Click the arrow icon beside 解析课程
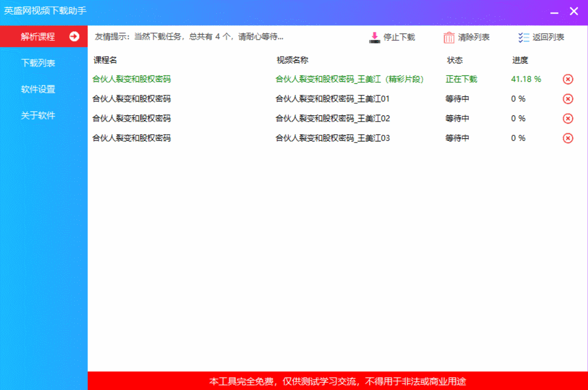This screenshot has height=390, width=588. (74, 36)
